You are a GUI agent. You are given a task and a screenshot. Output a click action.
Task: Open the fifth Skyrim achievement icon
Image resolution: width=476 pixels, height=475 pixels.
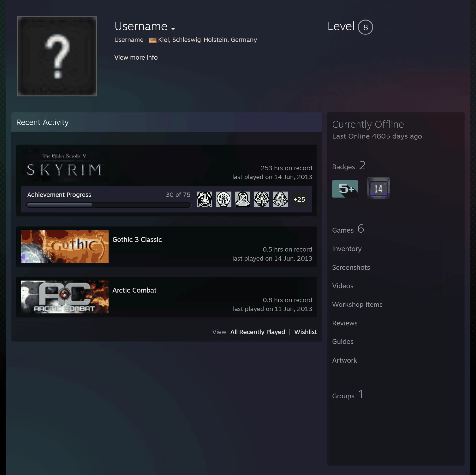point(280,199)
